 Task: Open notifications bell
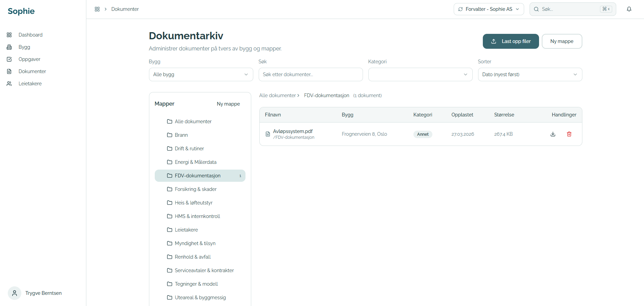tap(629, 9)
